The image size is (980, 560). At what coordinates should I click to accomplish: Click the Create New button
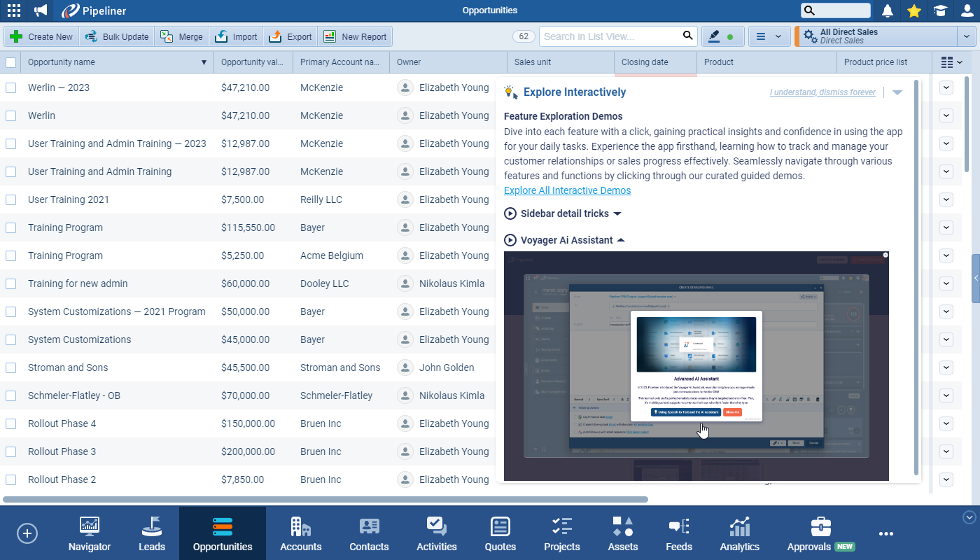[x=41, y=37]
